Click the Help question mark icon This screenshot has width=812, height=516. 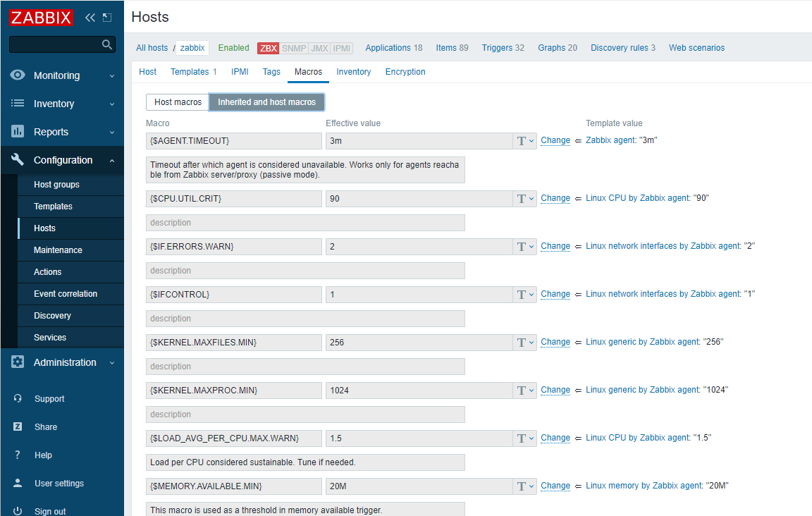pos(18,455)
